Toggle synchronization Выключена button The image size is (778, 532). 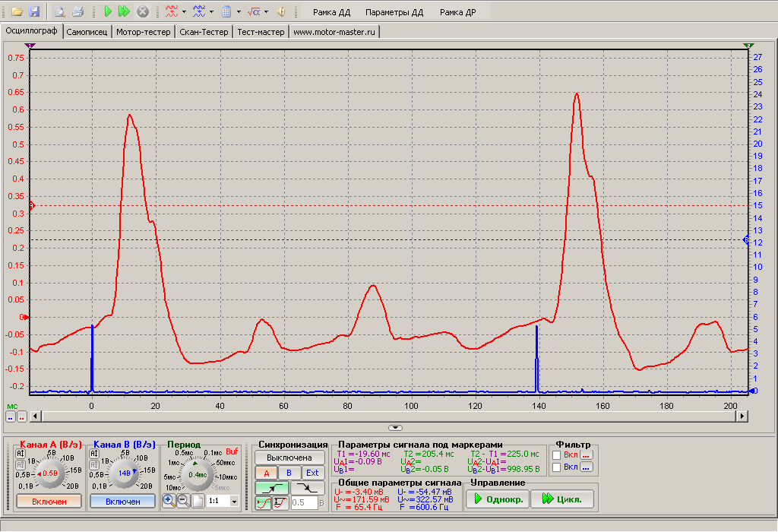point(289,458)
